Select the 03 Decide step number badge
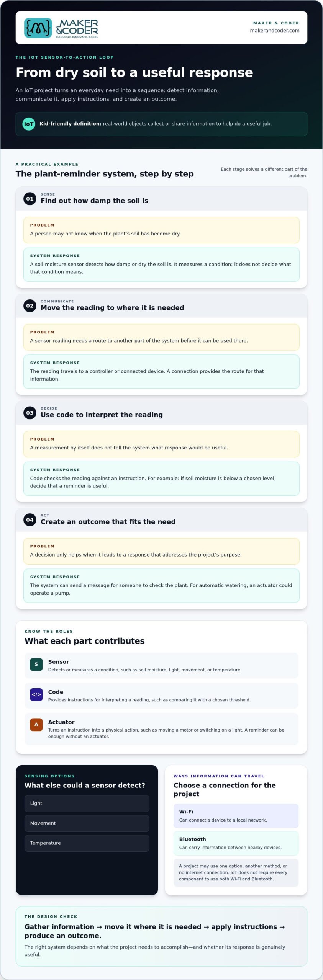Screen dimensions: 323x980 [x=30, y=413]
